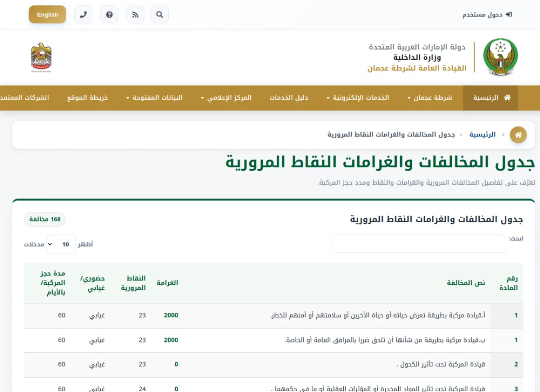Expand the المركز الإعلامي menu

pos(226,98)
